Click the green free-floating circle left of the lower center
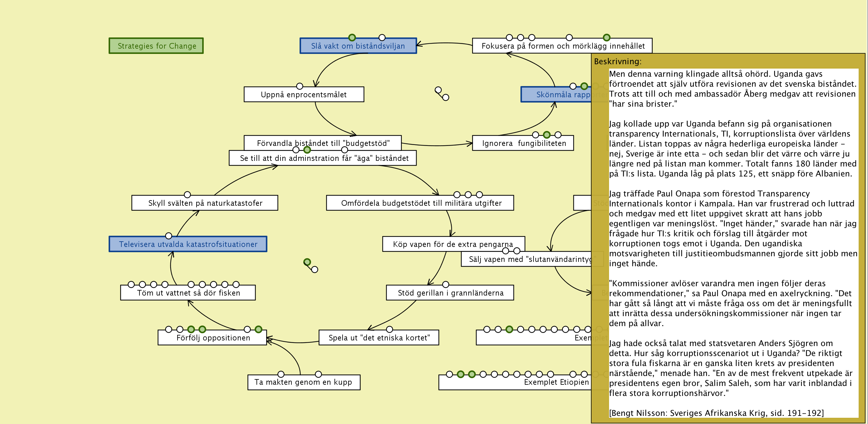Image resolution: width=868 pixels, height=424 pixels. pos(307,262)
